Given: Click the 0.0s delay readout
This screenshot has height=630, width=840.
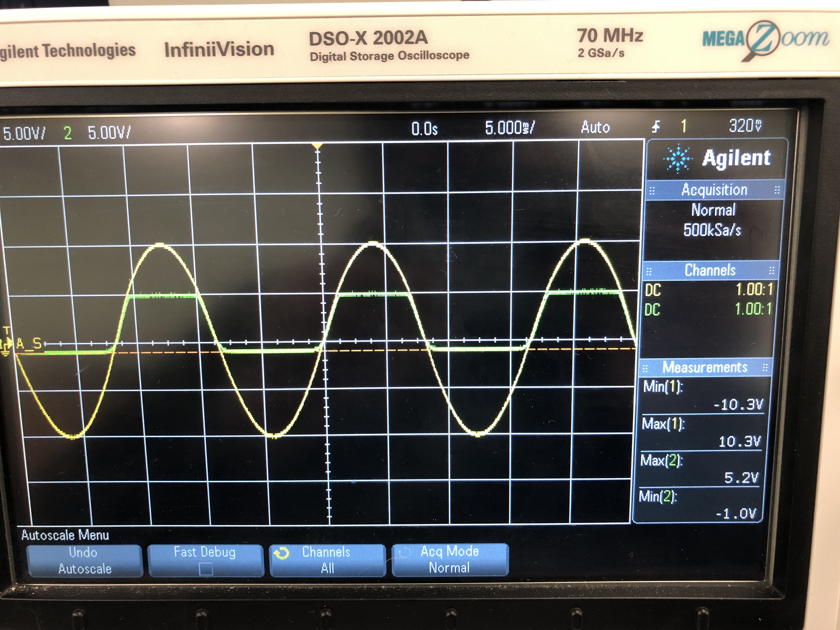Looking at the screenshot, I should 425,129.
